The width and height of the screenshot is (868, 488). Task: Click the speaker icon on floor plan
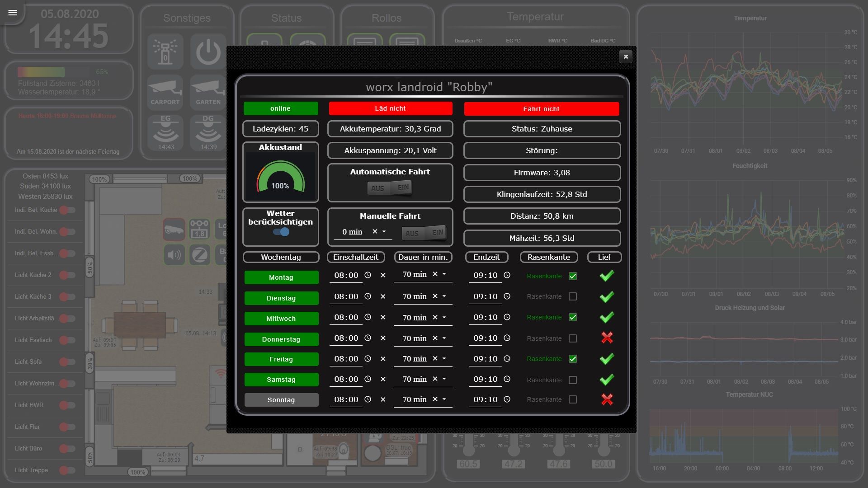(x=174, y=255)
